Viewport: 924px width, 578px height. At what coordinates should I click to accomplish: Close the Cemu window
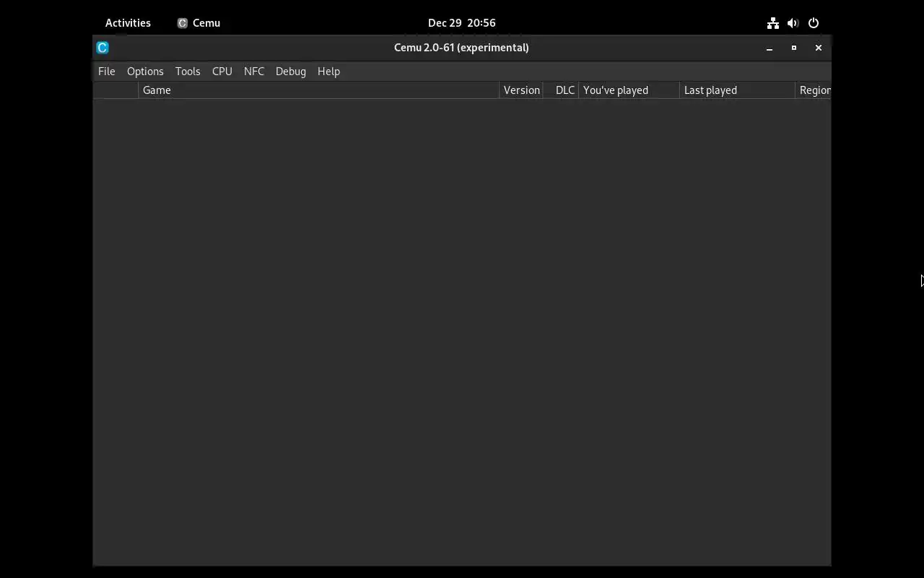pos(819,48)
